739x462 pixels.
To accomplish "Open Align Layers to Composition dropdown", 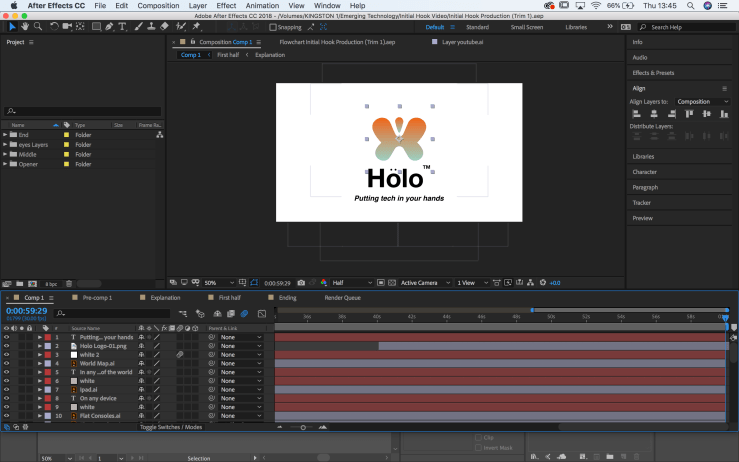I will click(702, 101).
